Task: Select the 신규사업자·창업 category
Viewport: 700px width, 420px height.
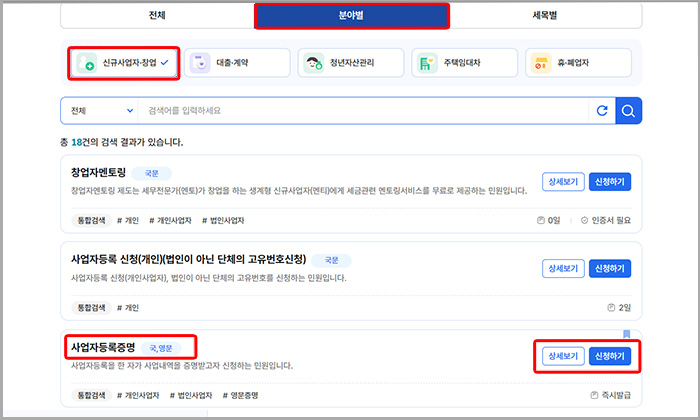Action: click(x=124, y=63)
